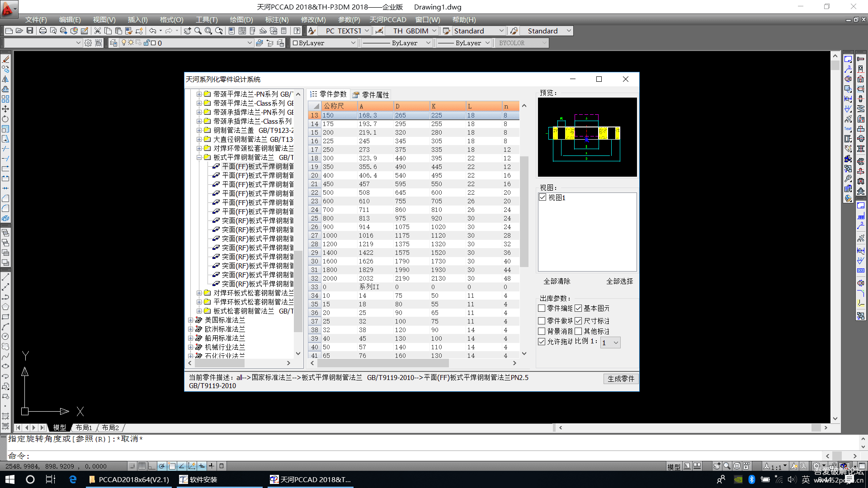Viewport: 868px width, 488px height.
Task: Open the Help question mark icon
Action: (x=297, y=31)
